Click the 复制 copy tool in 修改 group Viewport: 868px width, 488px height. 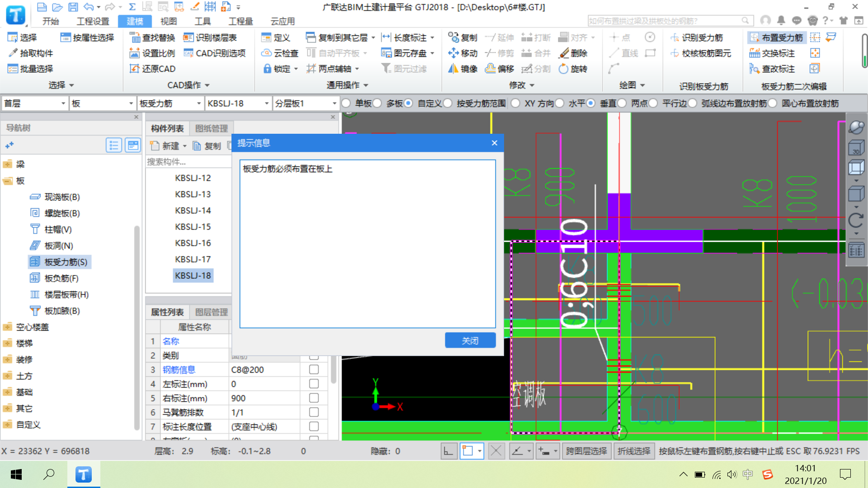click(462, 38)
